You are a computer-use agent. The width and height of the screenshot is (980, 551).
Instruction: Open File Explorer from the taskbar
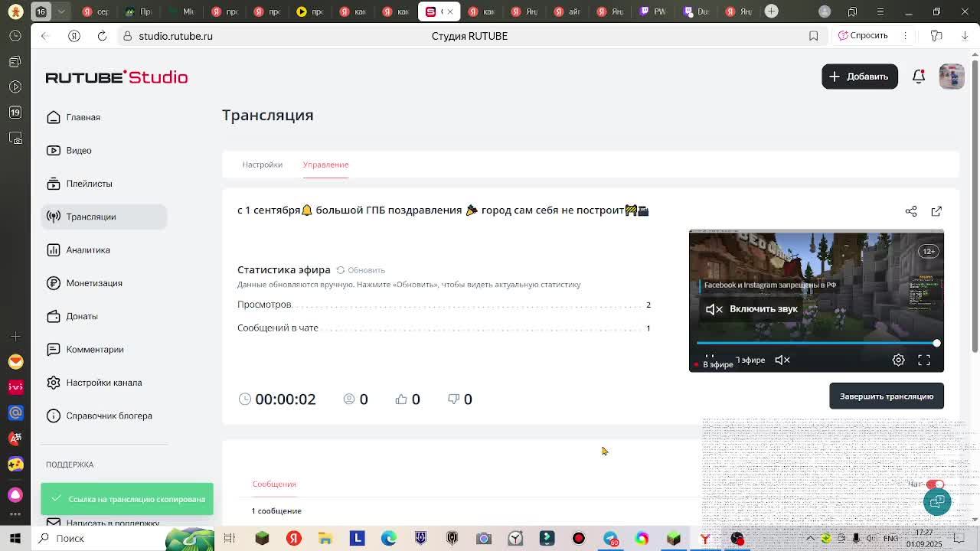[325, 538]
